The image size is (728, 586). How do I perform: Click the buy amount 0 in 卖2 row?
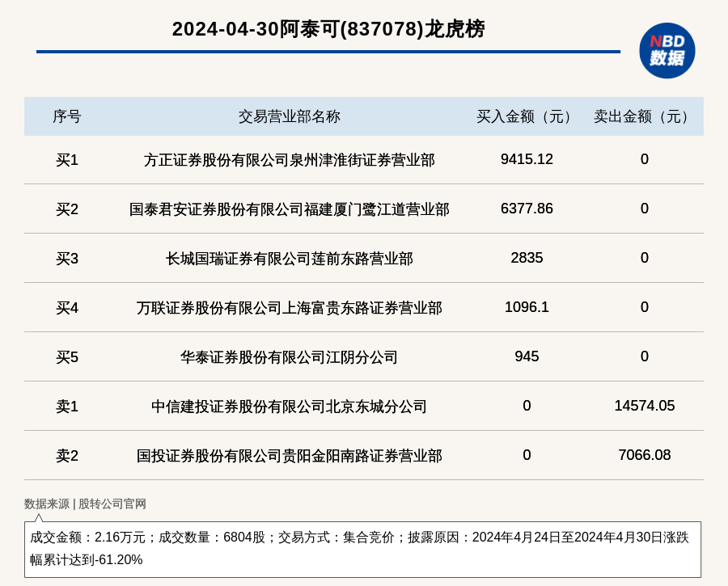coord(527,455)
